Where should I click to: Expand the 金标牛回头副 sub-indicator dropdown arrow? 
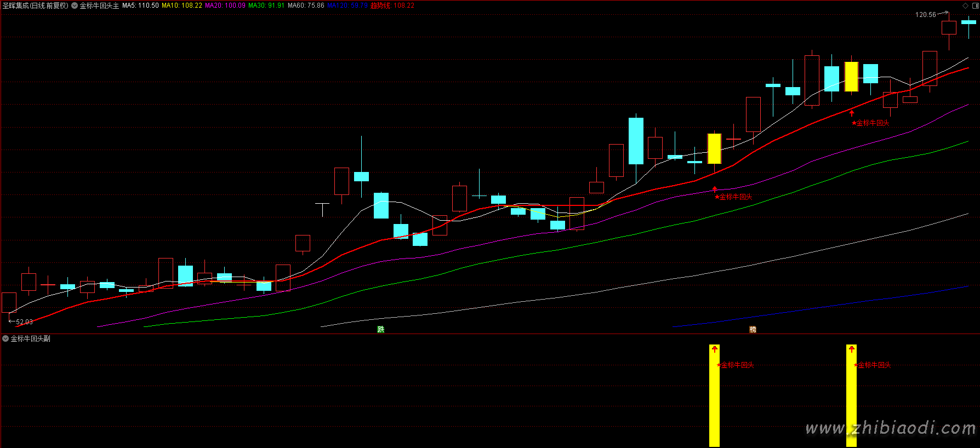coord(5,338)
